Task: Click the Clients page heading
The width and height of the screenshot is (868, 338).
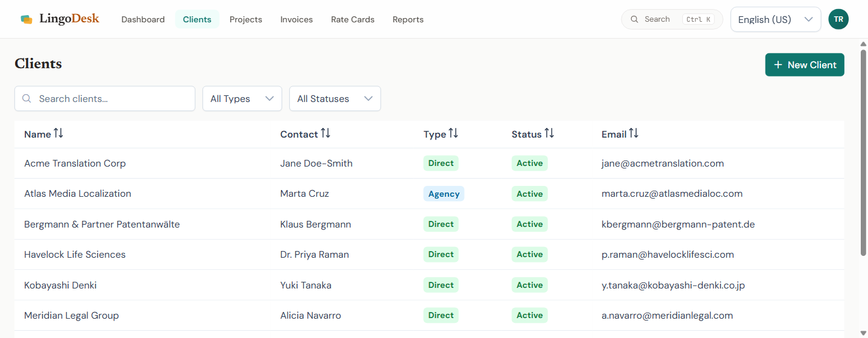Action: pos(38,63)
